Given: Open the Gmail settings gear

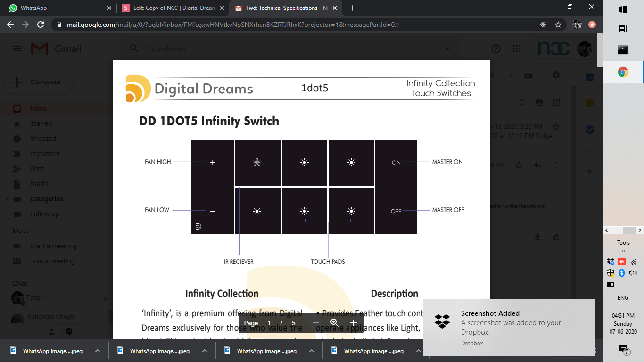Looking at the screenshot, I should point(556,75).
